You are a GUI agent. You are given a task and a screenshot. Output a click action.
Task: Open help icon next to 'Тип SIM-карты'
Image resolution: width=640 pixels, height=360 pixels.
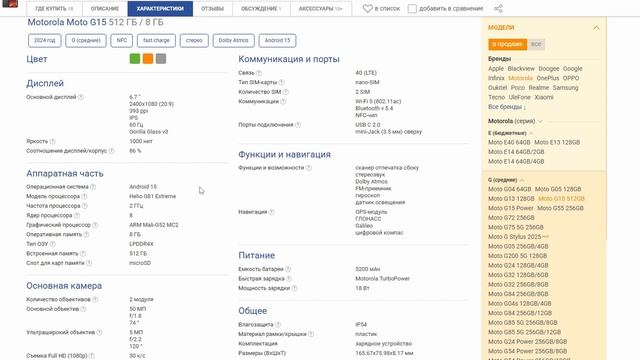[282, 82]
